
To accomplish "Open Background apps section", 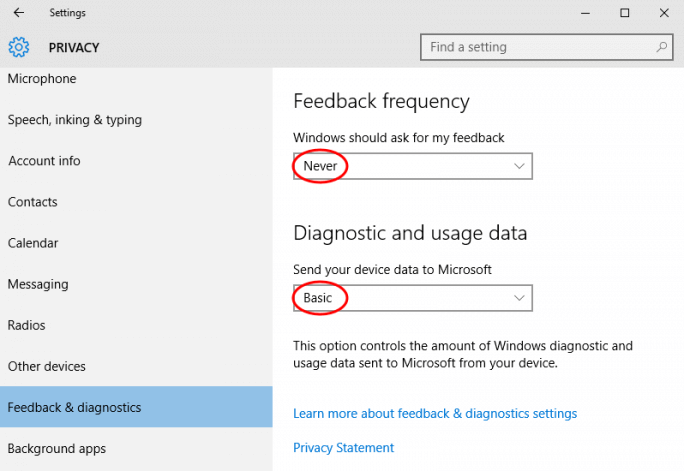I will click(57, 449).
